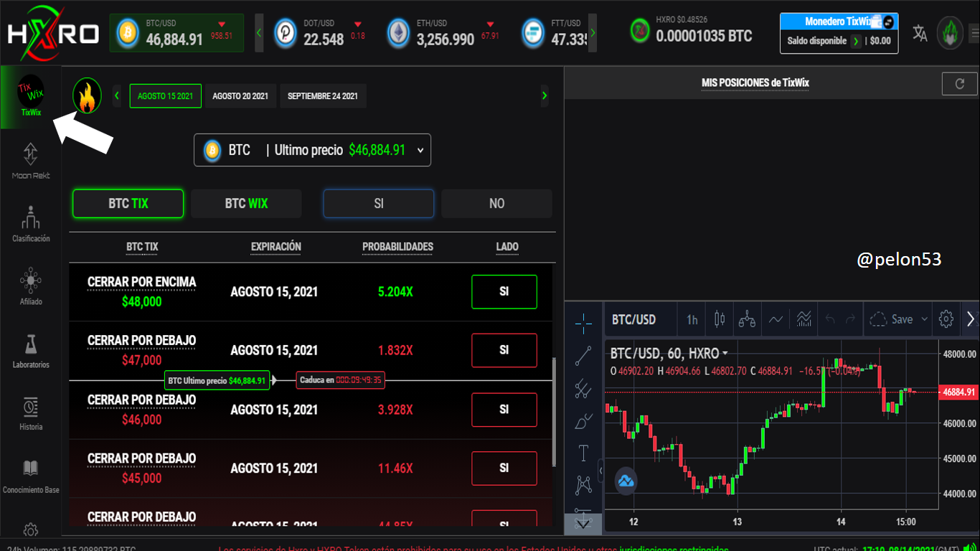
Task: Open the language translation selector
Action: pos(920,33)
